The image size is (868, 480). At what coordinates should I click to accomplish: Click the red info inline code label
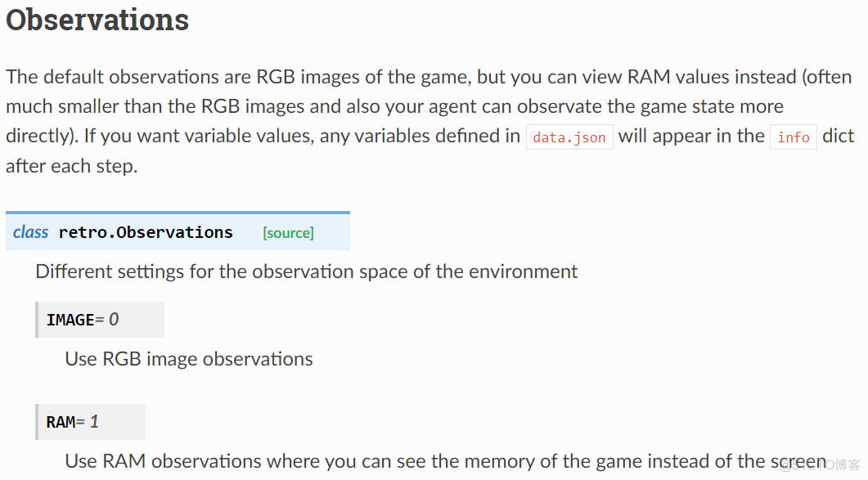pos(794,137)
